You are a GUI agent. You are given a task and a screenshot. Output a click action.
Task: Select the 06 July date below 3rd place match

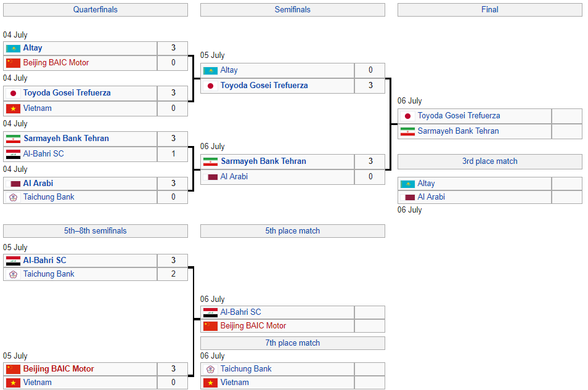pos(409,210)
